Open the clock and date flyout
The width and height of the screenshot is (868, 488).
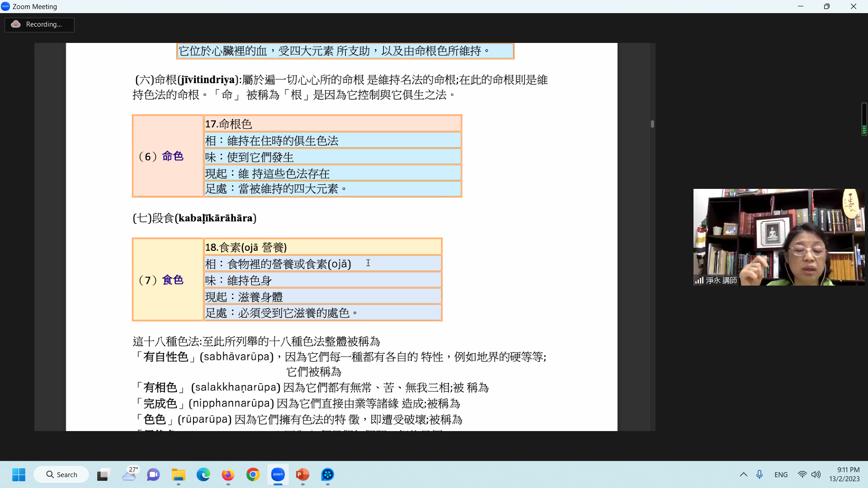point(844,474)
